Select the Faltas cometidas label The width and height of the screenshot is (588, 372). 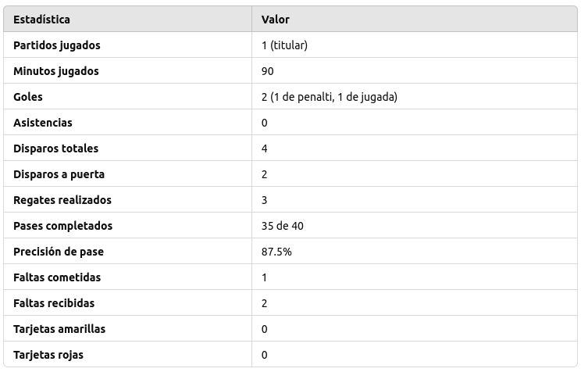[x=57, y=277]
